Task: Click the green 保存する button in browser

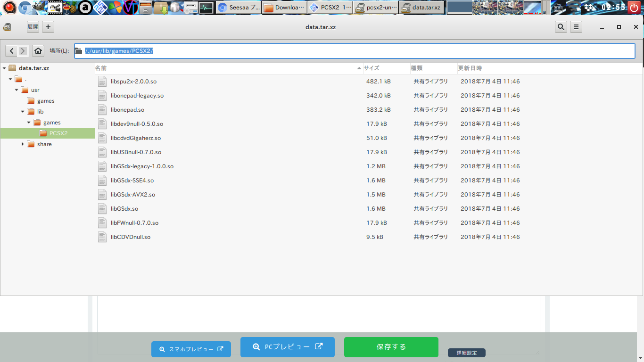Action: tap(391, 347)
